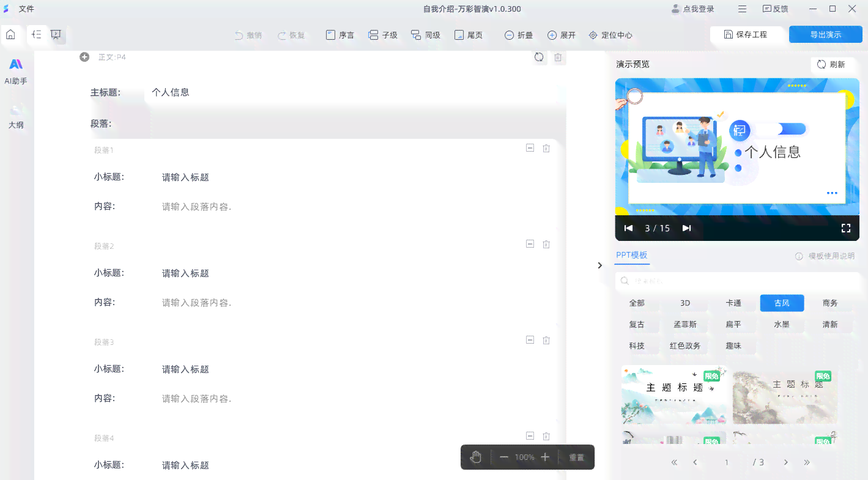Screen dimensions: 868x480
Task: Collapse 段落3 with its minus icon
Action: [x=530, y=340]
